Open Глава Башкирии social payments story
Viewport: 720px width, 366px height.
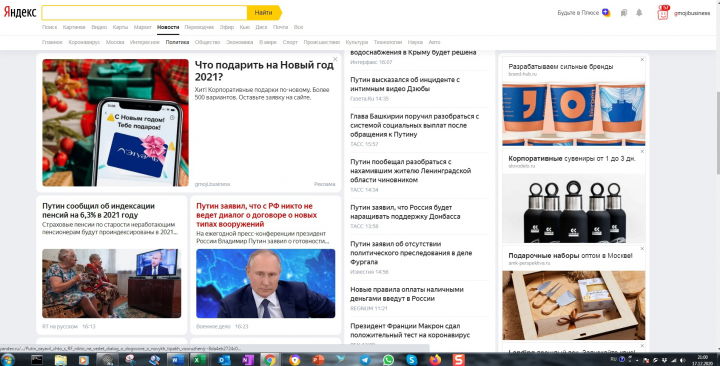coord(415,125)
